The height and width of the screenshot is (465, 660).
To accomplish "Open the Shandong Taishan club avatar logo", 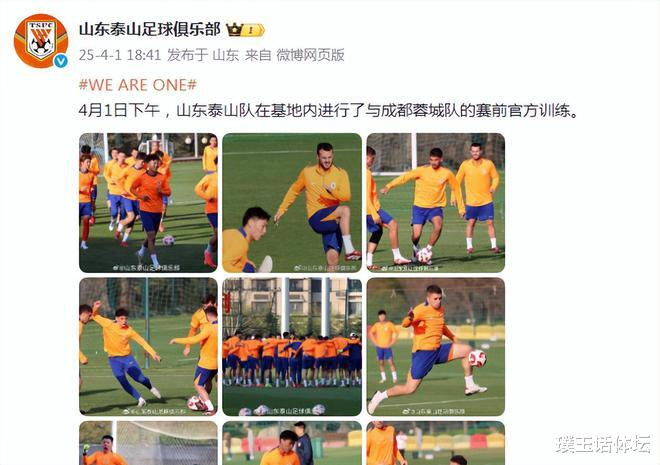I will click(x=41, y=41).
